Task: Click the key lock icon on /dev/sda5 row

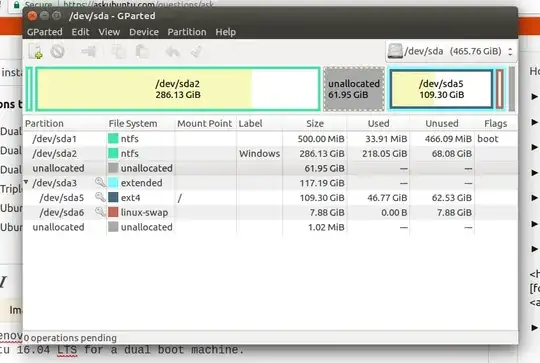Action: click(x=100, y=197)
